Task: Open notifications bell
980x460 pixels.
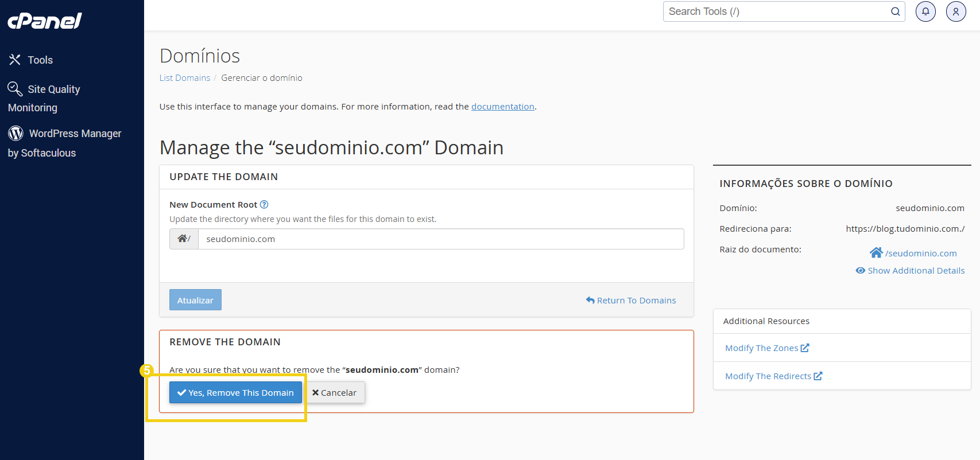Action: pyautogui.click(x=925, y=11)
